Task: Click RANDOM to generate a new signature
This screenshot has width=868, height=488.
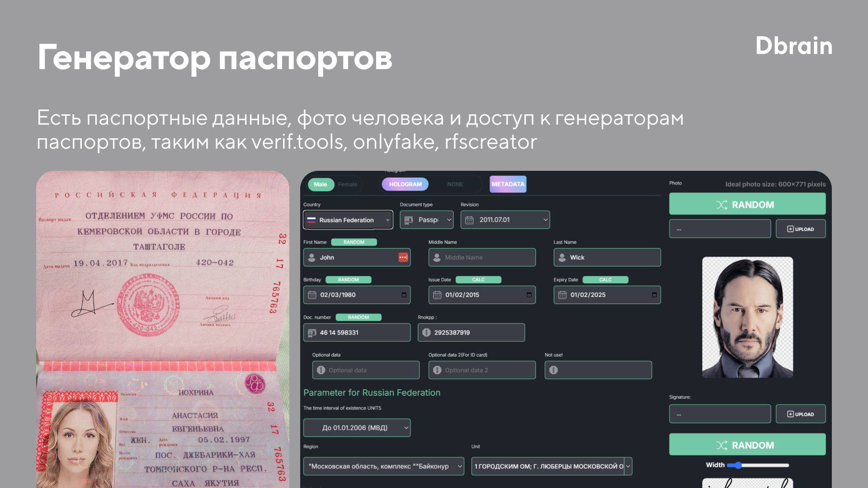Action: [747, 445]
